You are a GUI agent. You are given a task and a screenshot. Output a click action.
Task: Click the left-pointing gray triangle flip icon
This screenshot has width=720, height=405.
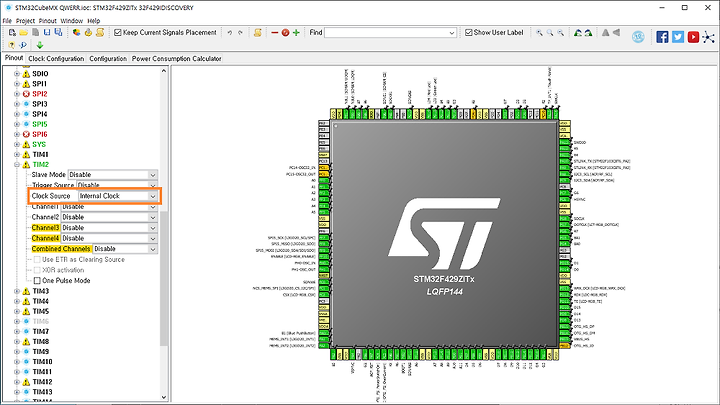(616, 33)
